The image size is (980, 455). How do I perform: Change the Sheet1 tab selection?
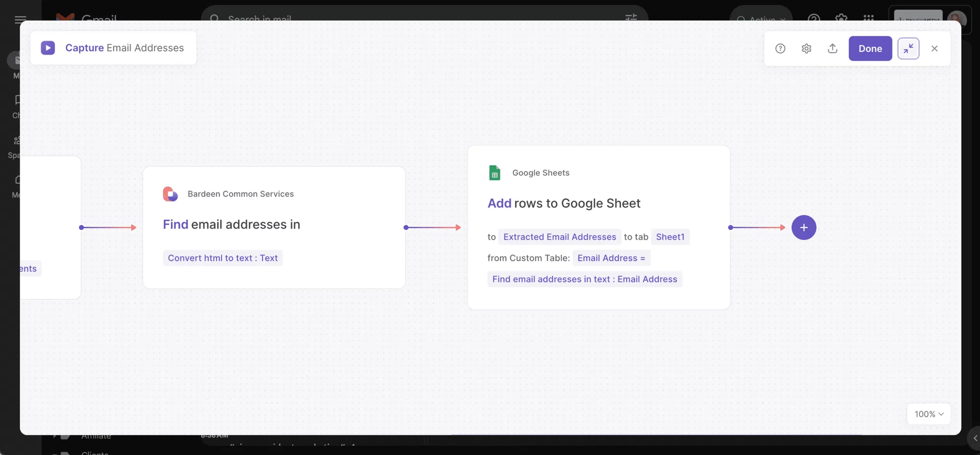pos(670,237)
